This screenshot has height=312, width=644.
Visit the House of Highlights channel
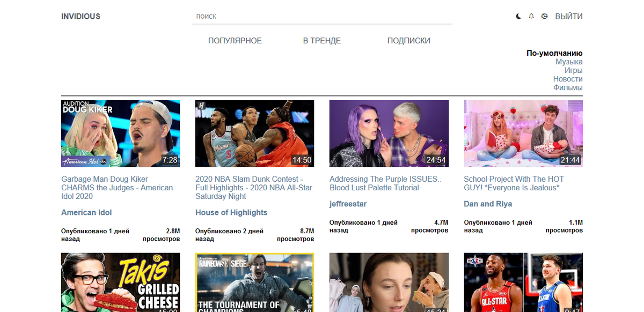pyautogui.click(x=231, y=212)
